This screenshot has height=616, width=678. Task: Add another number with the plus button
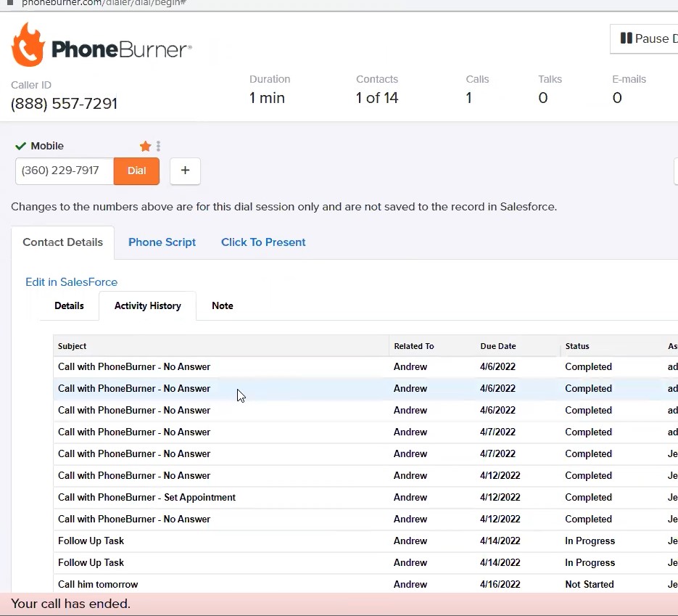coord(185,171)
